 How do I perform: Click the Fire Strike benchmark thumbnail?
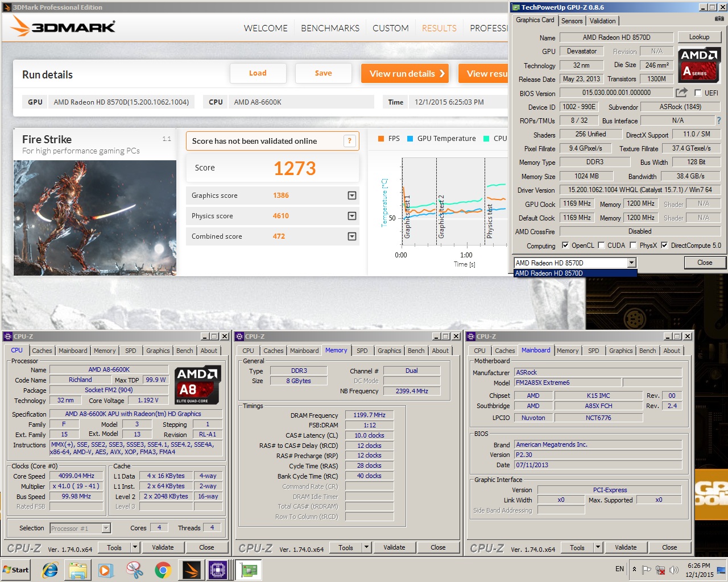(95, 218)
